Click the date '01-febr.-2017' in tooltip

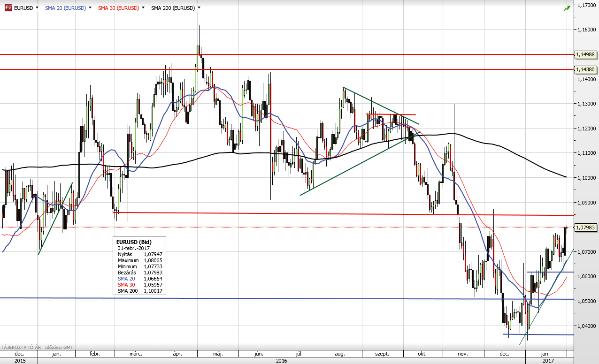(x=133, y=248)
